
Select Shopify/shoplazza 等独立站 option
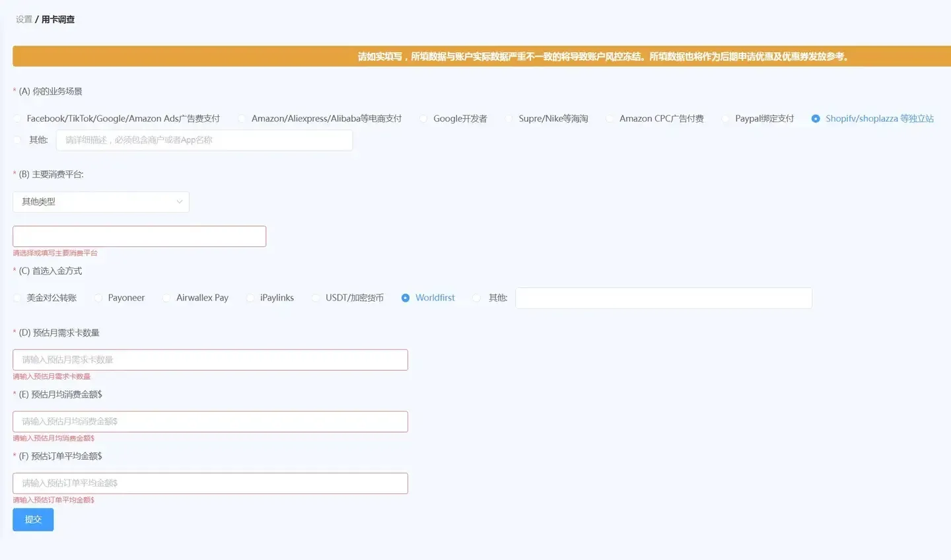point(816,119)
